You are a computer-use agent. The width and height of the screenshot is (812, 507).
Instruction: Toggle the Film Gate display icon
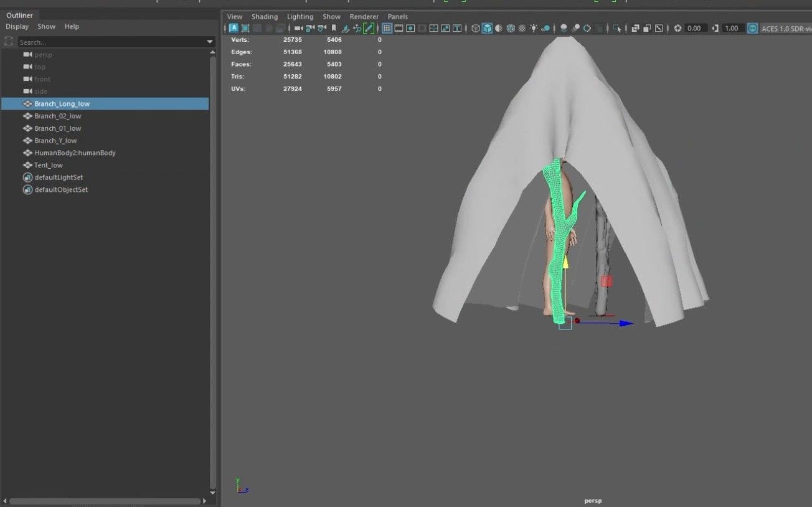click(399, 28)
